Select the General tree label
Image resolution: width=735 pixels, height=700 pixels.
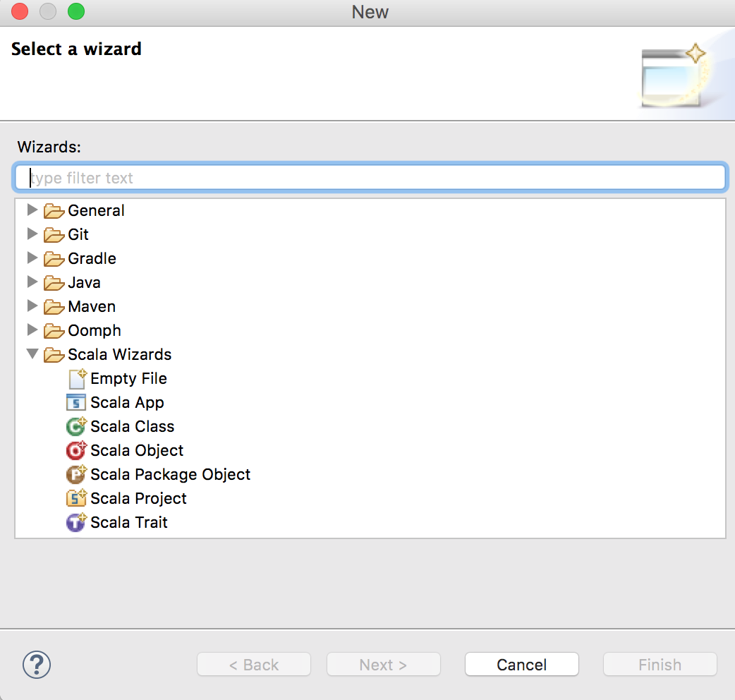click(x=96, y=211)
